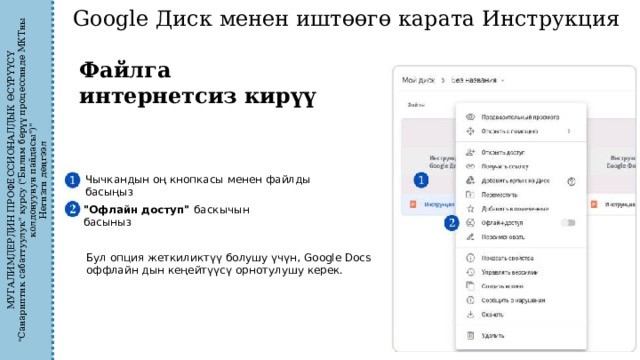Click the download arrow icon for Скачать
This screenshot has width=640, height=360.
(x=470, y=314)
